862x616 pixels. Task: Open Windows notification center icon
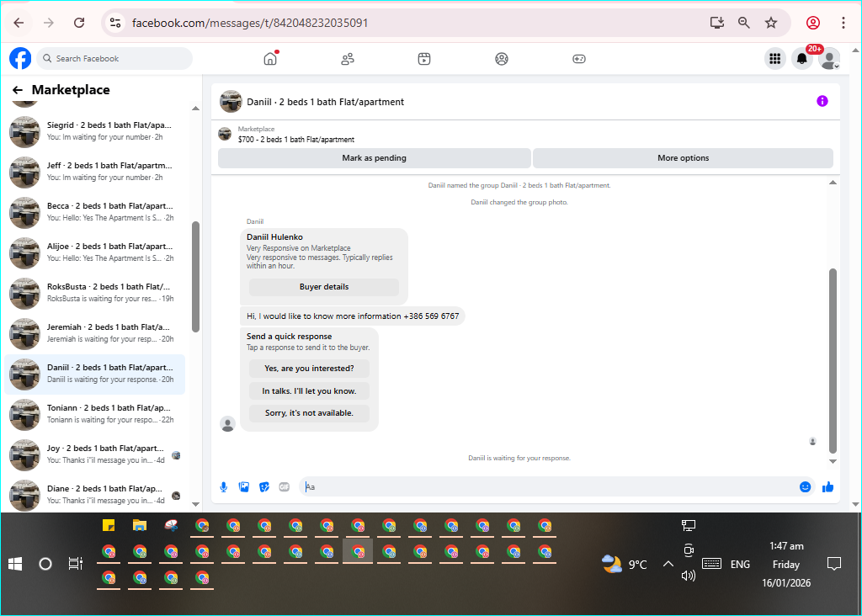834,564
